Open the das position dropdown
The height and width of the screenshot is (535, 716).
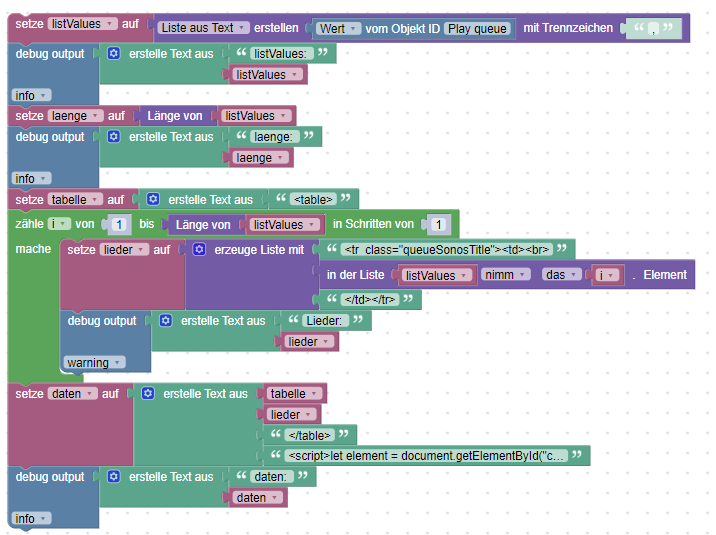[x=562, y=275]
